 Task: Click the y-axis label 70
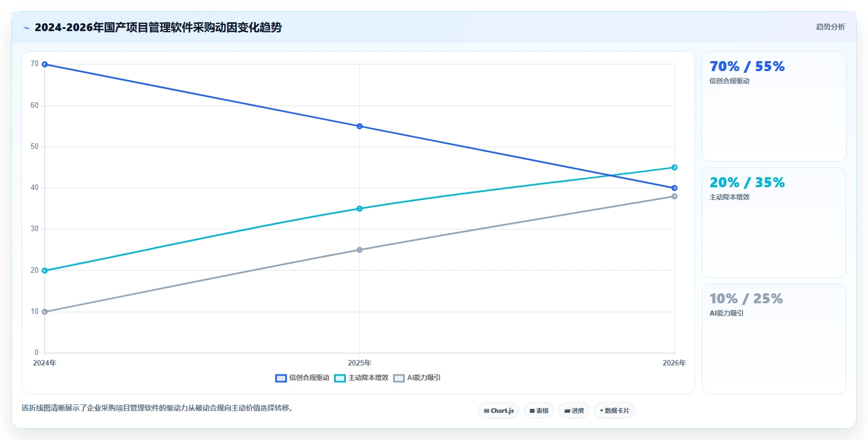34,64
